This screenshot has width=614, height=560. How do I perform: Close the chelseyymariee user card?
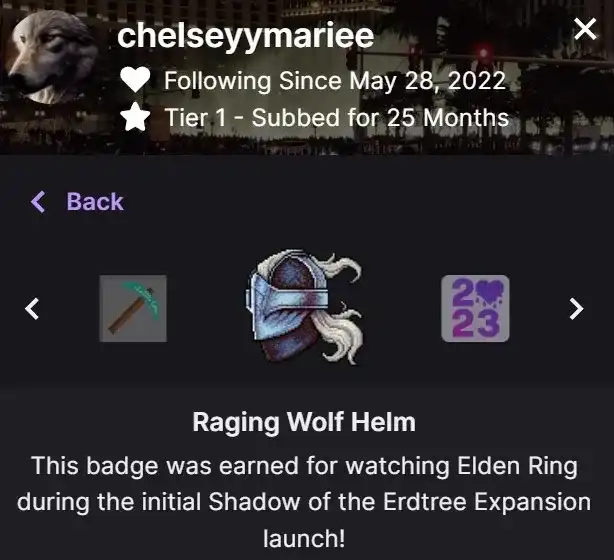pyautogui.click(x=585, y=29)
